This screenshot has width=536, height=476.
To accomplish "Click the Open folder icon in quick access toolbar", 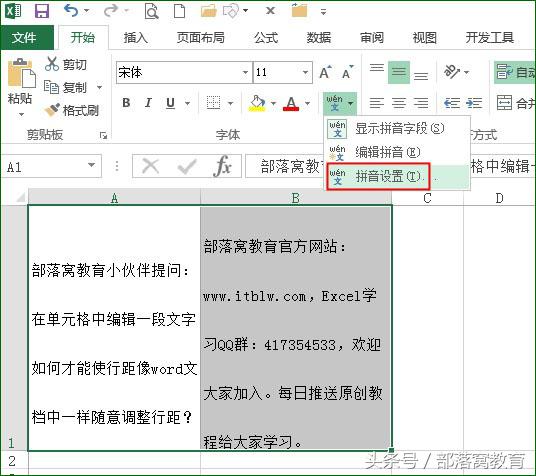I will (x=209, y=11).
